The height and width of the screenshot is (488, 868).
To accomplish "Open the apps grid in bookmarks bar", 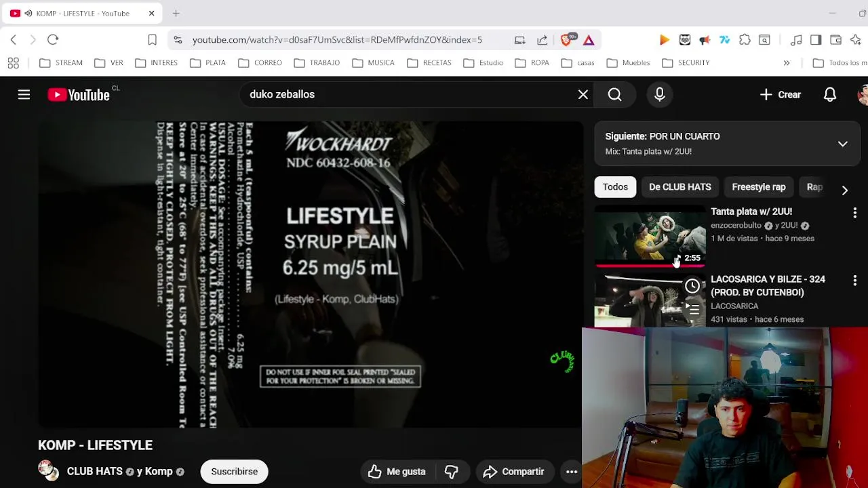I will click(x=14, y=63).
